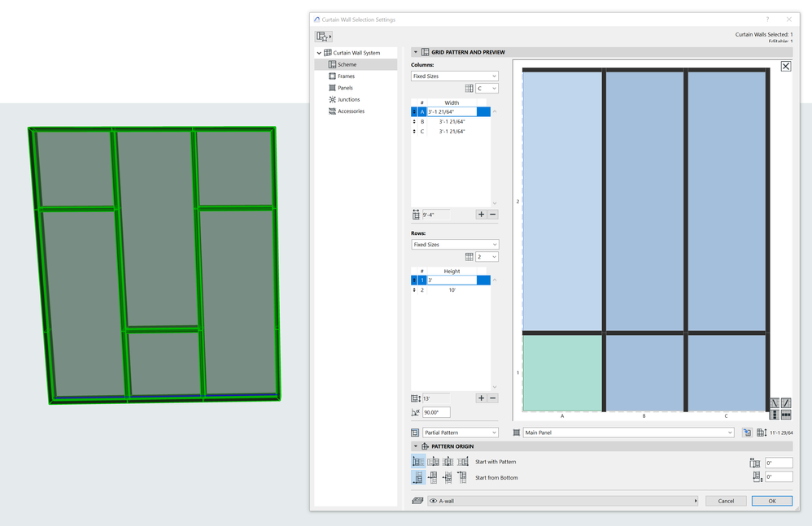Click the rows grid icon beside 2
812x526 pixels.
pos(469,257)
